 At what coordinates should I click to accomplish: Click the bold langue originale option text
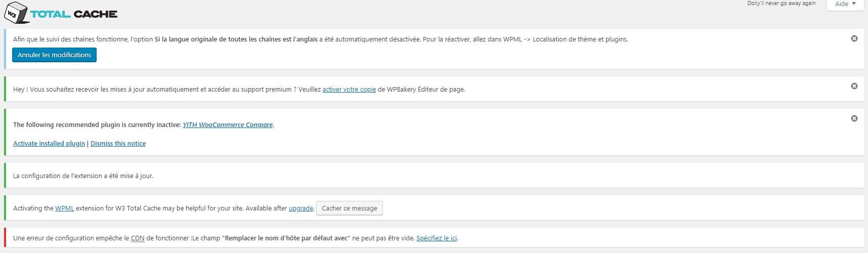pyautogui.click(x=236, y=39)
